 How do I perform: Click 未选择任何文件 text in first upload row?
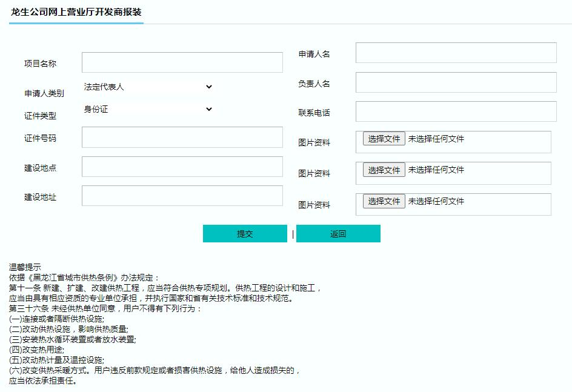click(436, 139)
